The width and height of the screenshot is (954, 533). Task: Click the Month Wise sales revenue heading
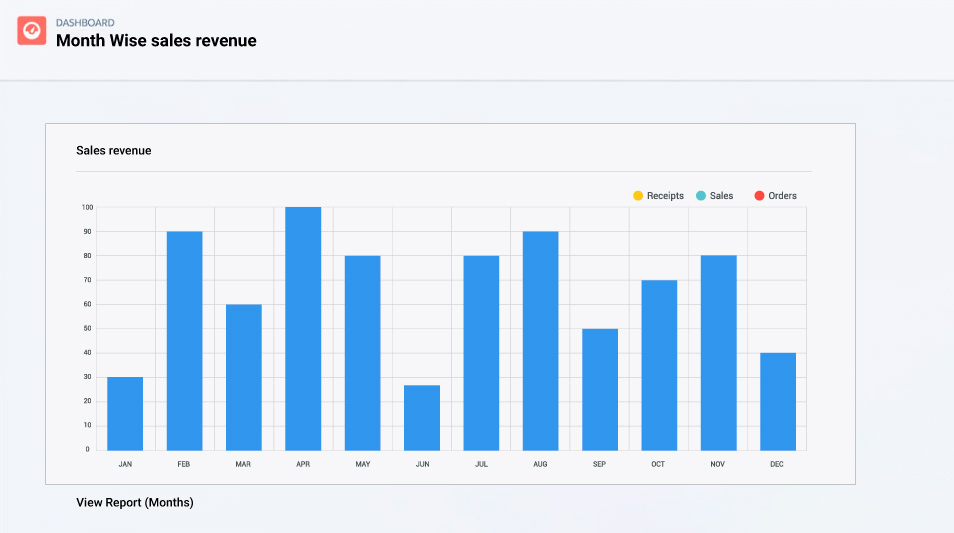pyautogui.click(x=156, y=41)
